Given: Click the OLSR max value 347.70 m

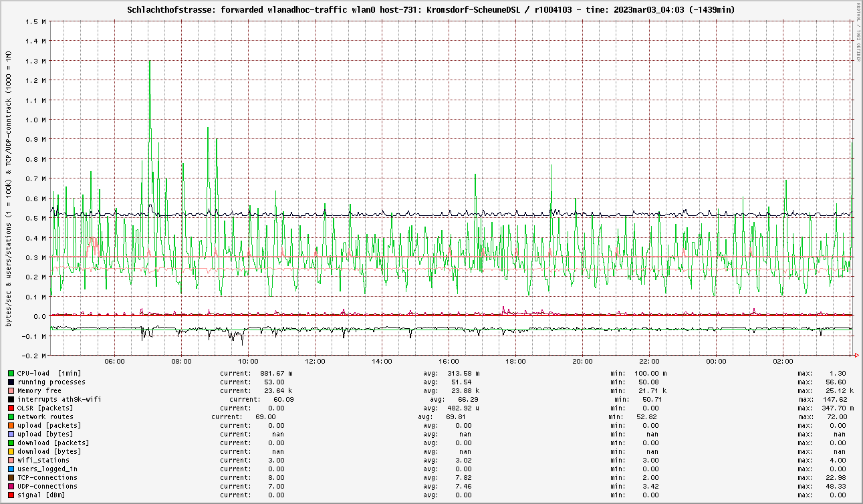Looking at the screenshot, I should click(839, 408).
